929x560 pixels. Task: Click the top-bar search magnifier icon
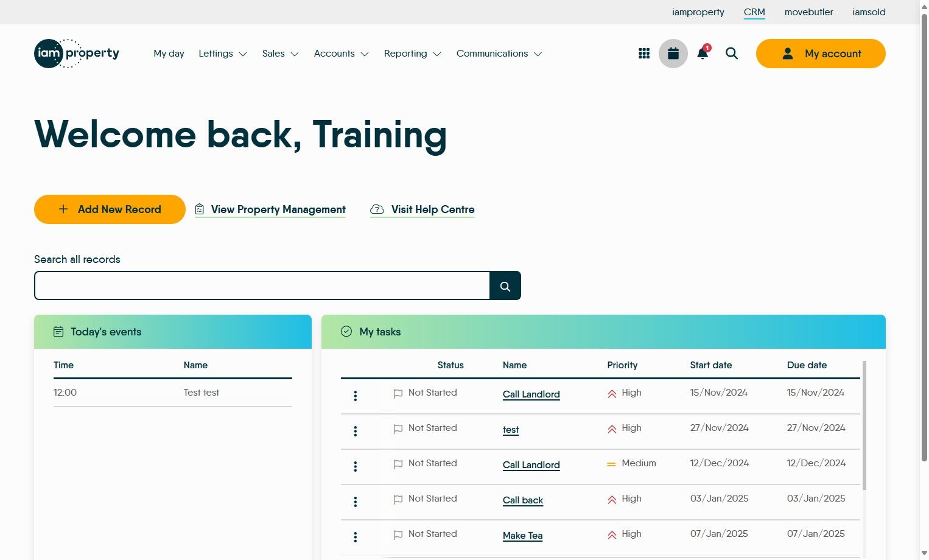(731, 54)
